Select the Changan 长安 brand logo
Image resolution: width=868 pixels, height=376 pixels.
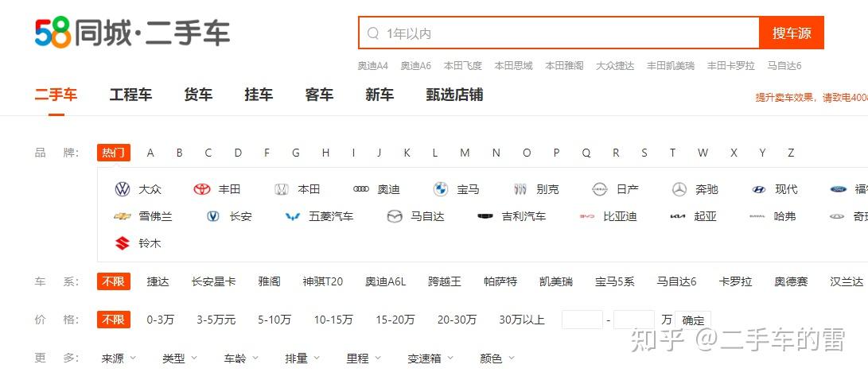[x=213, y=216]
